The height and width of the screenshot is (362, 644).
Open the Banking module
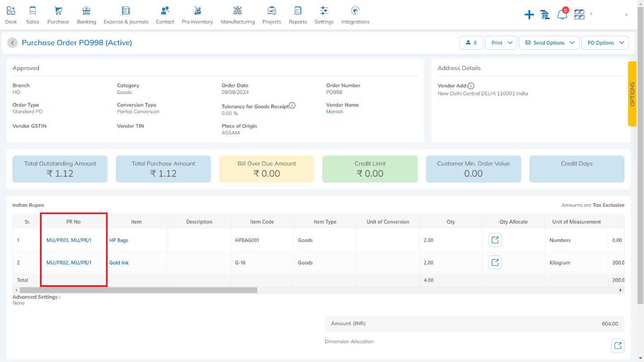pos(86,15)
